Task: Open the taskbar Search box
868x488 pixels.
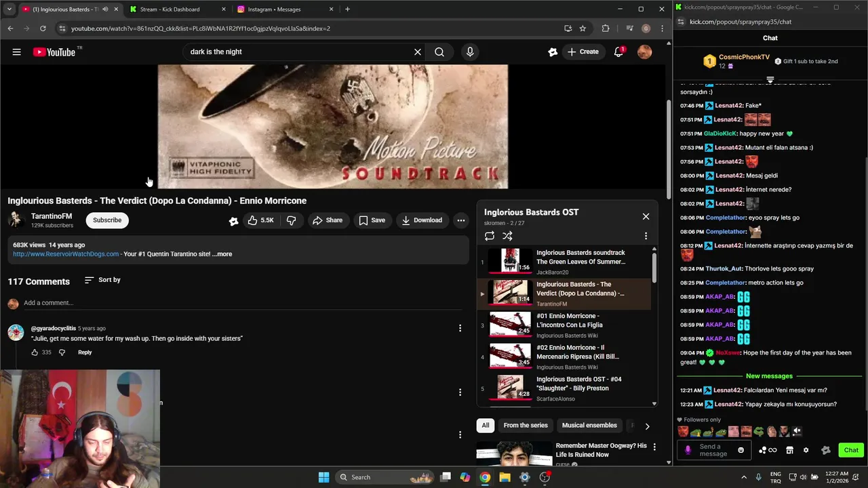Action: click(x=384, y=477)
